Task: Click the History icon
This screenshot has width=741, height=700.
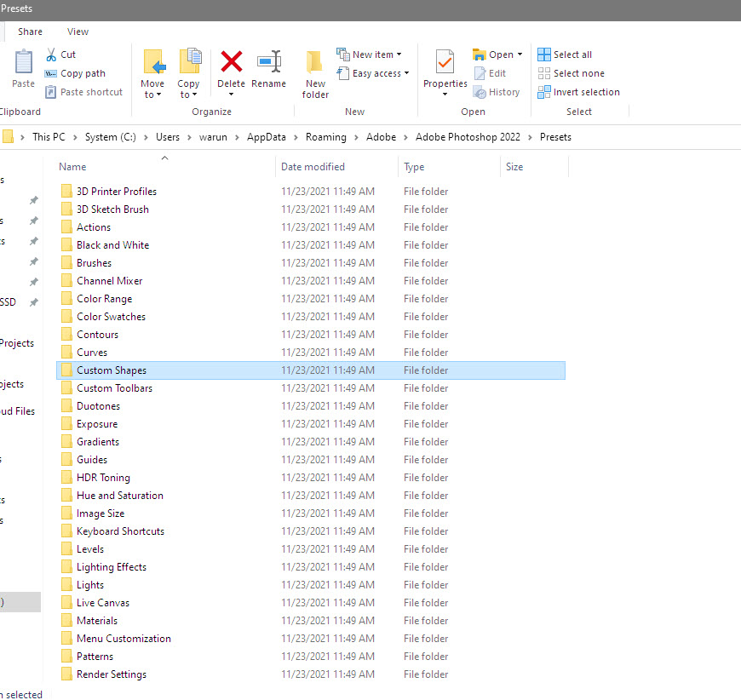Action: (x=497, y=92)
